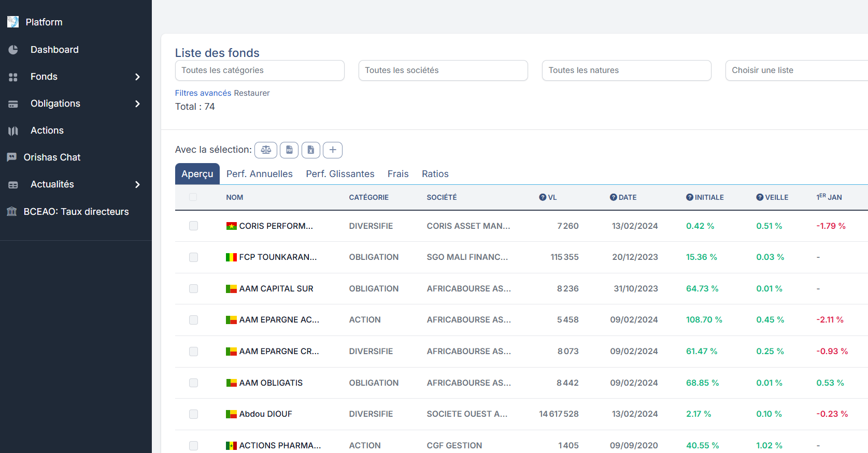Open the Toutes les natures dropdown
The width and height of the screenshot is (868, 453).
[627, 70]
